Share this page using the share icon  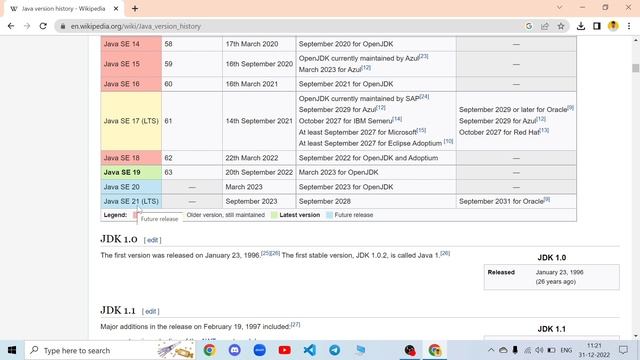click(x=544, y=26)
